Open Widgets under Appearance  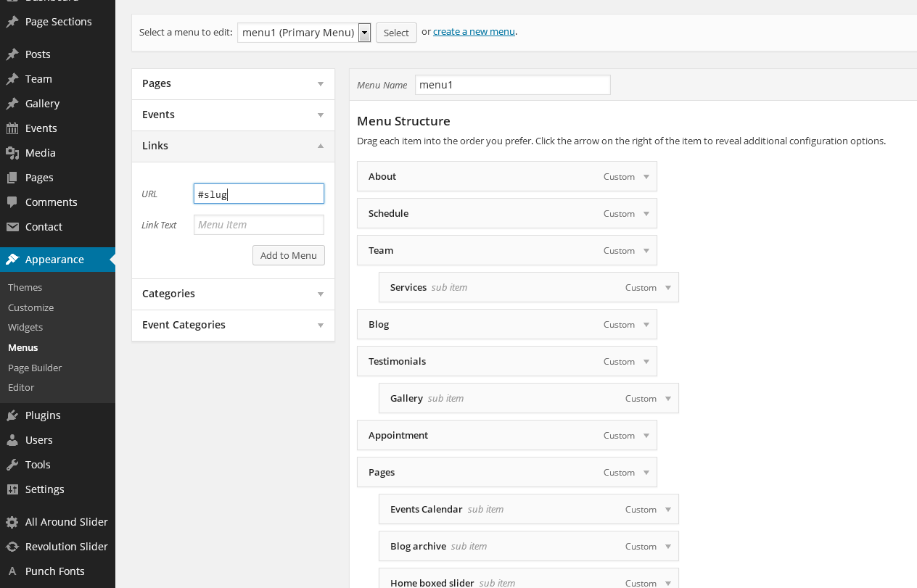[25, 328]
